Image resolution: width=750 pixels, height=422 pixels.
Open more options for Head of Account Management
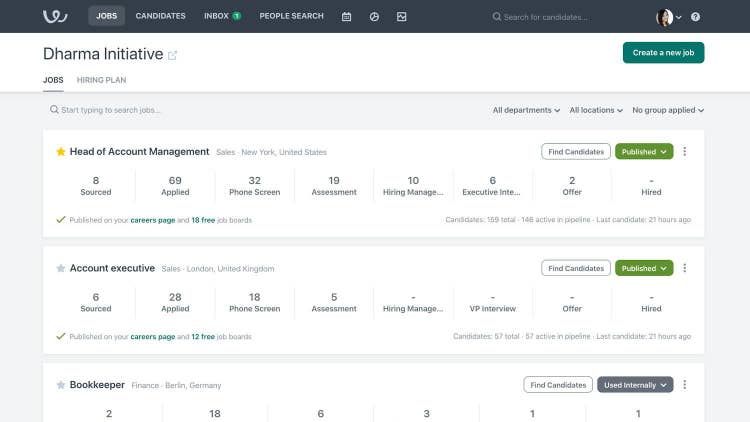pyautogui.click(x=684, y=151)
